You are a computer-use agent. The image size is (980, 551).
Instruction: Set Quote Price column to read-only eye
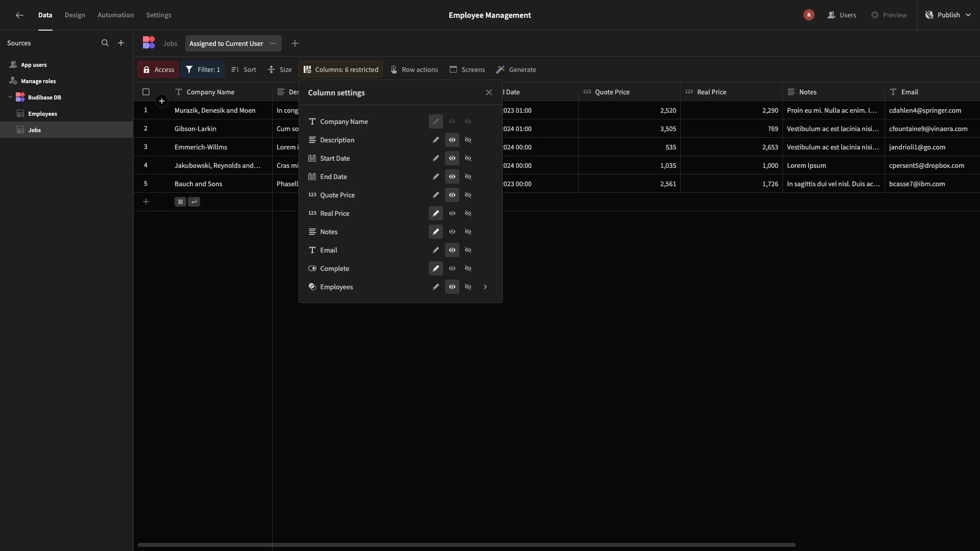pos(452,195)
